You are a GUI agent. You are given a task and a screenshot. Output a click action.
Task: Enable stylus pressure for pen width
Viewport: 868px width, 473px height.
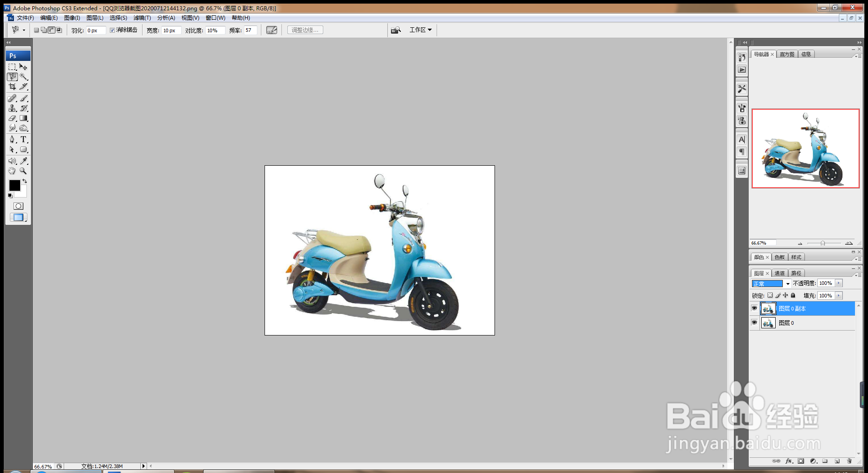coord(272,30)
